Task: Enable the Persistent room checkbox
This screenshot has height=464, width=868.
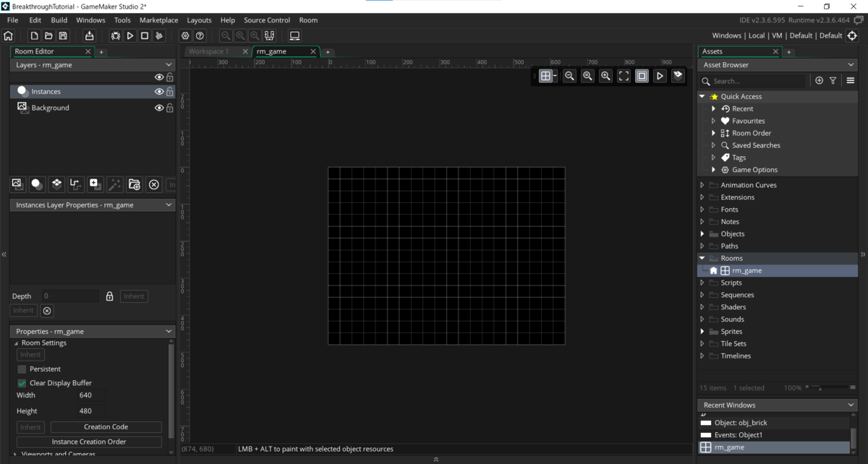Action: click(22, 369)
